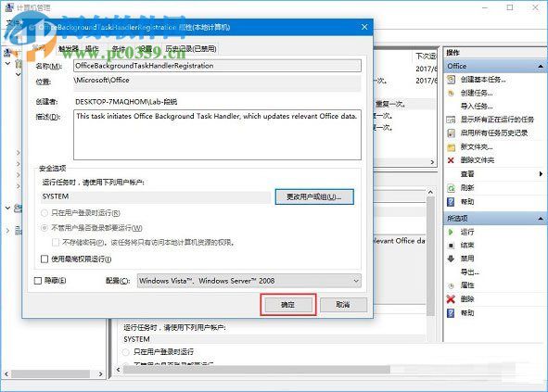The height and width of the screenshot is (392, 548).
Task: Click the left pane scroll-right arrow
Action: coord(101,373)
